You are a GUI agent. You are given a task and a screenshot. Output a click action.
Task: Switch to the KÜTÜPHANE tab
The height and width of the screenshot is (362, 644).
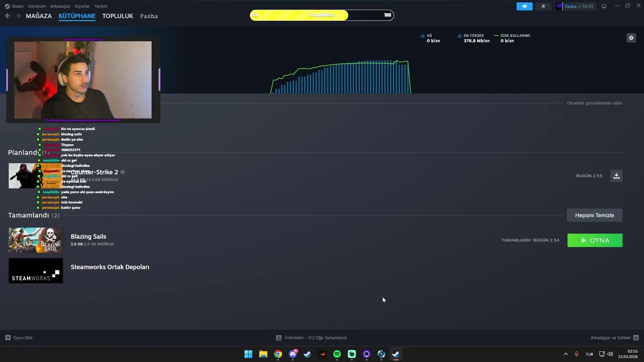click(77, 16)
